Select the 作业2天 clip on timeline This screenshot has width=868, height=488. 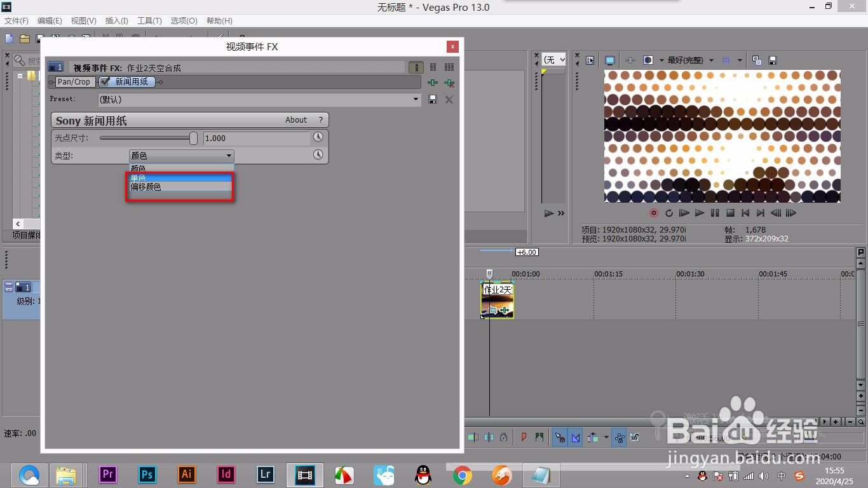tap(498, 301)
